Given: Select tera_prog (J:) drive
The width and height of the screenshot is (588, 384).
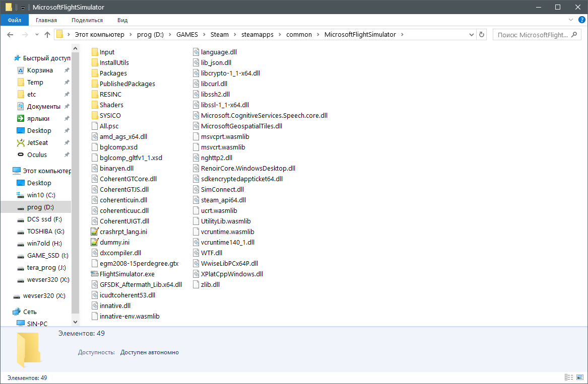Looking at the screenshot, I should point(46,267).
